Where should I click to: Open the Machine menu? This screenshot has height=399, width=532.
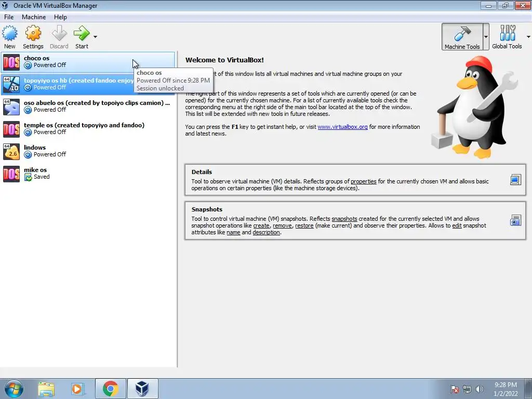coord(34,17)
